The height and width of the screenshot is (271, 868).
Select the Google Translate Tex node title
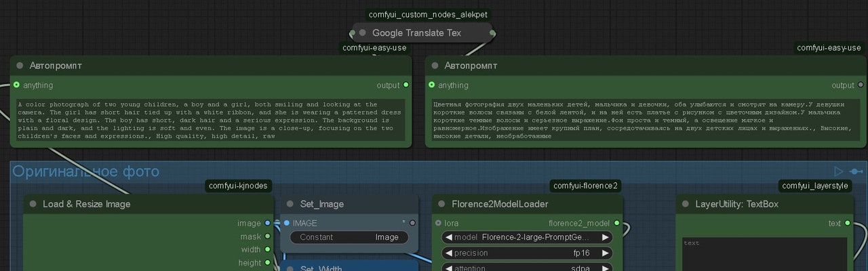tap(416, 33)
